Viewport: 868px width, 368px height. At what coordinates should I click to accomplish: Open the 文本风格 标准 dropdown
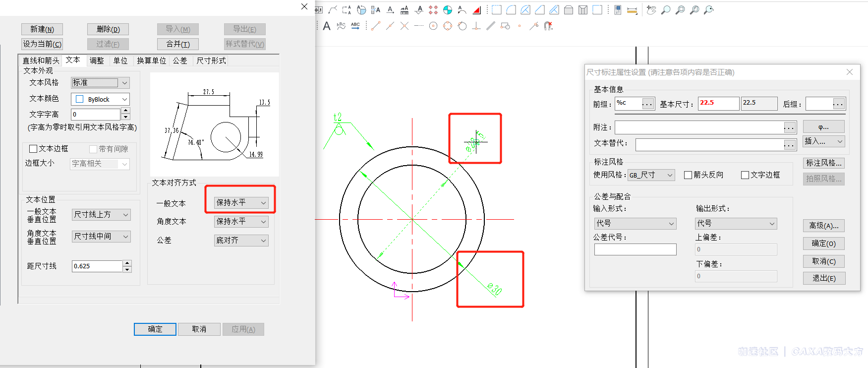(x=100, y=83)
